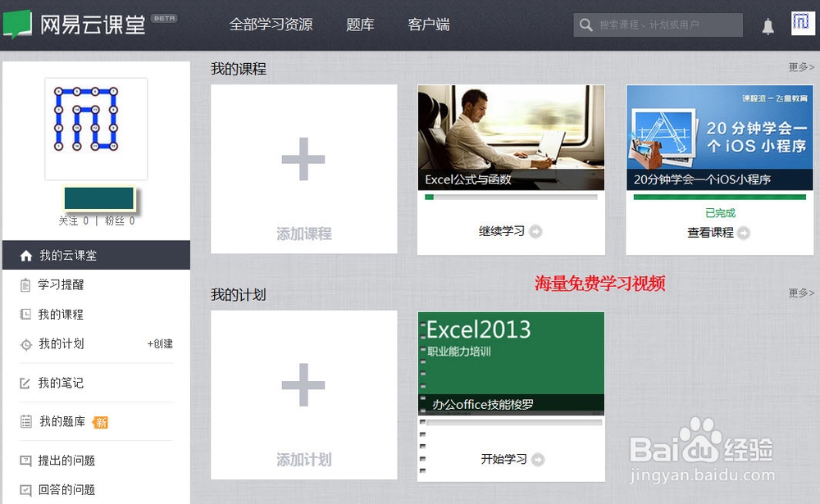The width and height of the screenshot is (820, 504).
Task: Click the arrow icon next to 开始学习
Action: tap(538, 460)
